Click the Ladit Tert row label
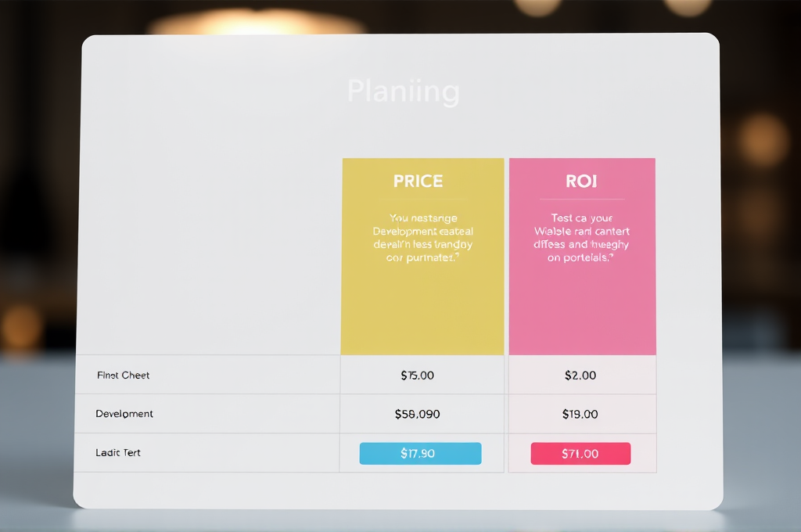The height and width of the screenshot is (532, 801). pyautogui.click(x=118, y=453)
